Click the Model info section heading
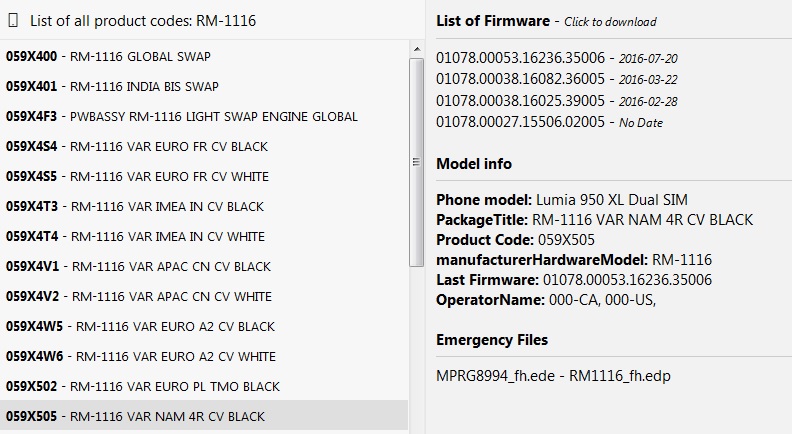 point(474,164)
